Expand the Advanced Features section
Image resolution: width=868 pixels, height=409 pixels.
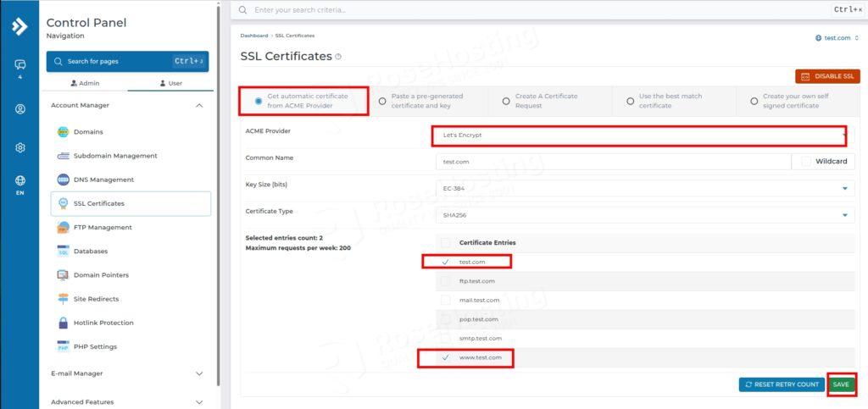[200, 402]
